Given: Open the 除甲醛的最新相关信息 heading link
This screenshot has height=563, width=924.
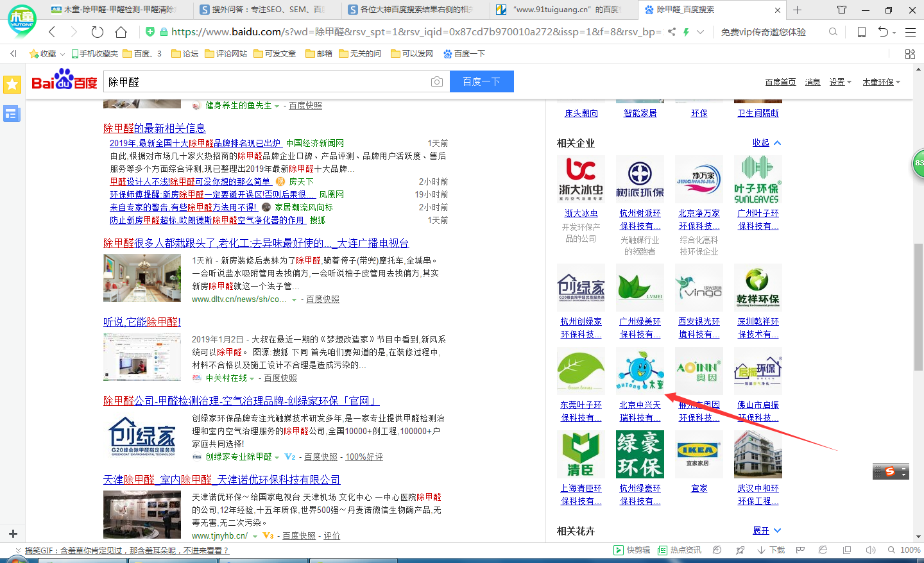Looking at the screenshot, I should click(x=155, y=128).
